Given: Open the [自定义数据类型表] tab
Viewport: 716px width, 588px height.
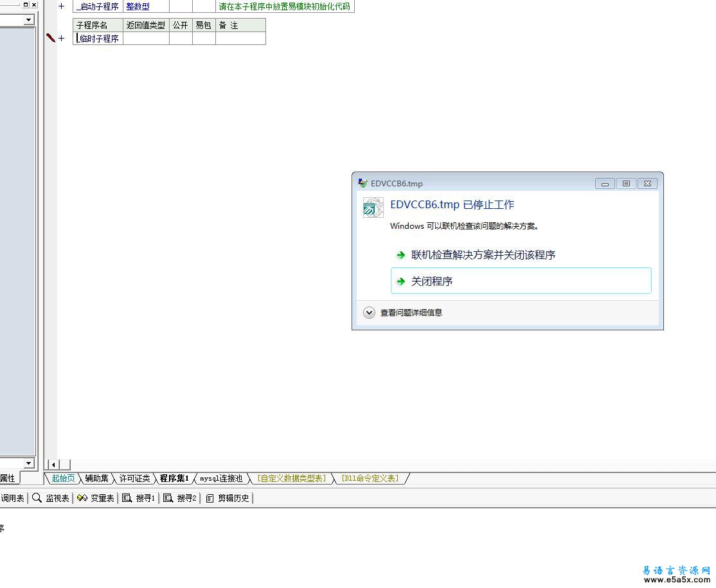Looking at the screenshot, I should point(292,479).
